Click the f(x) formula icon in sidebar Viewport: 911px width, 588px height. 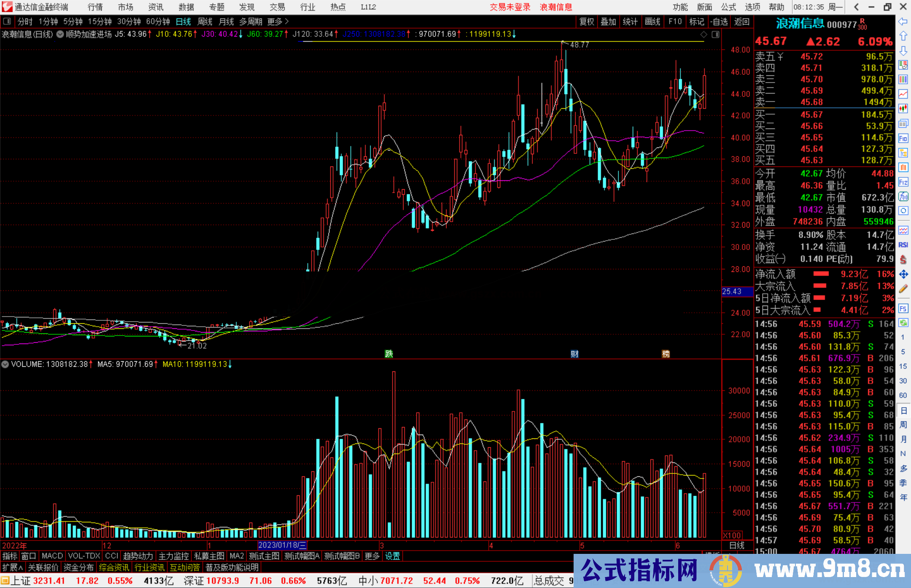click(x=903, y=196)
